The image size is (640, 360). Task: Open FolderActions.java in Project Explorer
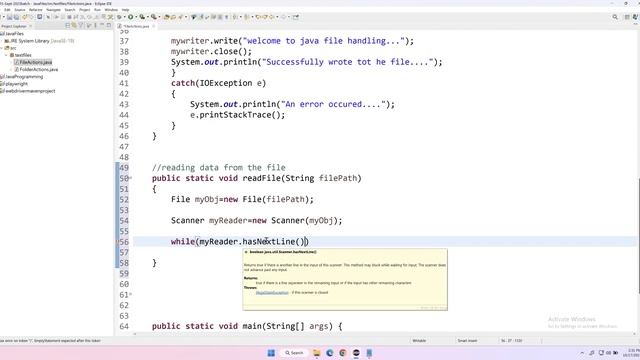coord(36,69)
